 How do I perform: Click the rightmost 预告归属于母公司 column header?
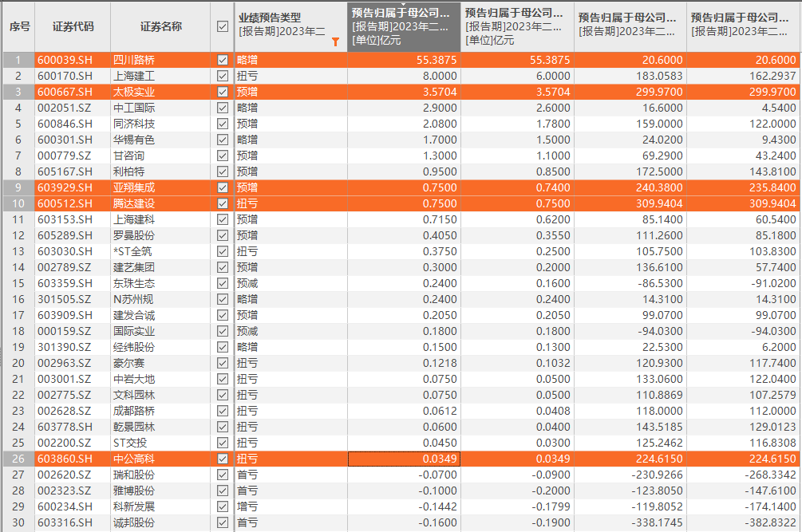[743, 26]
